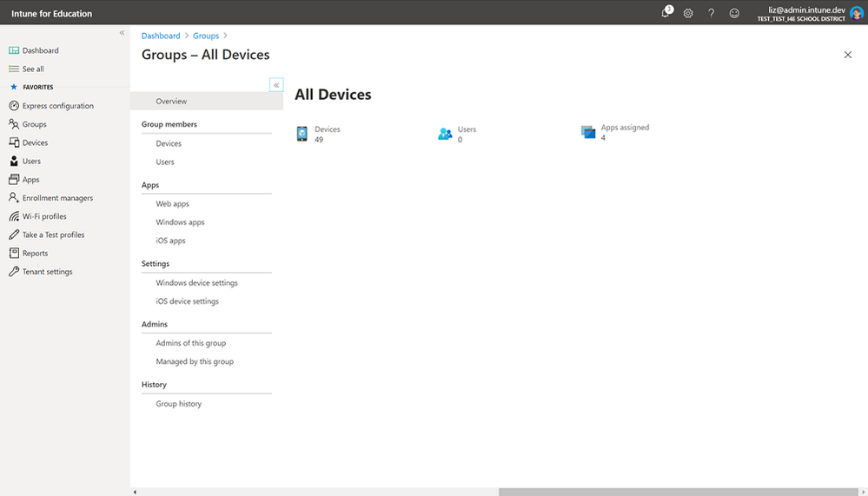The width and height of the screenshot is (868, 496).
Task: Open the notifications bell icon
Action: (666, 13)
